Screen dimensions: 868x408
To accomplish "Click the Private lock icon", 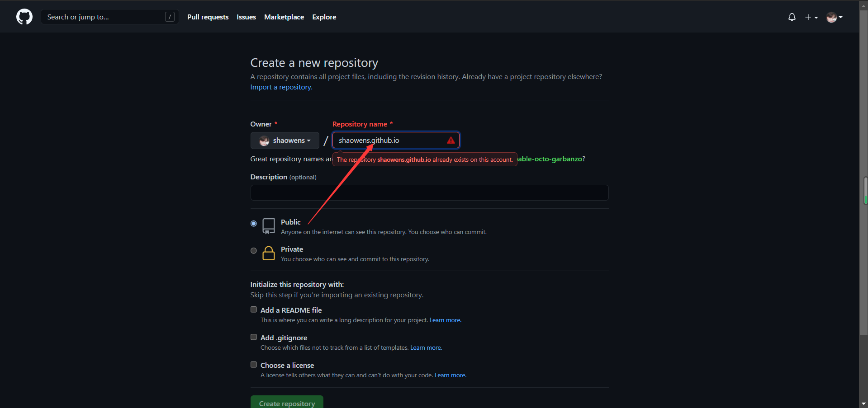I will coord(269,253).
